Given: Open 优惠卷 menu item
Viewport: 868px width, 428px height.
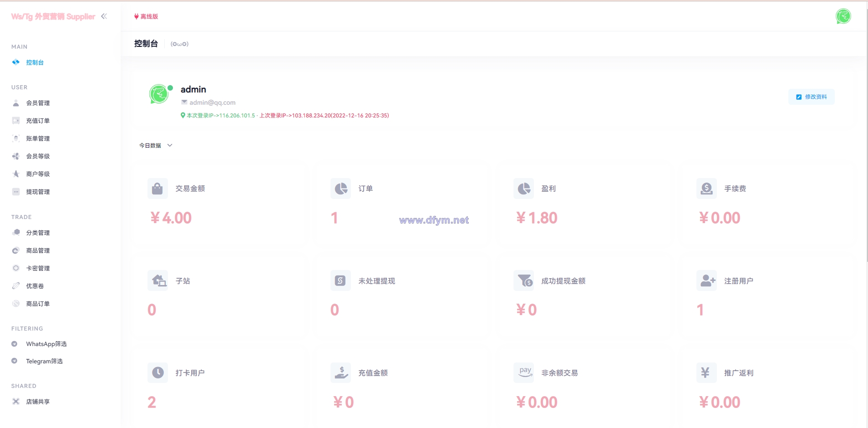Looking at the screenshot, I should coord(35,286).
